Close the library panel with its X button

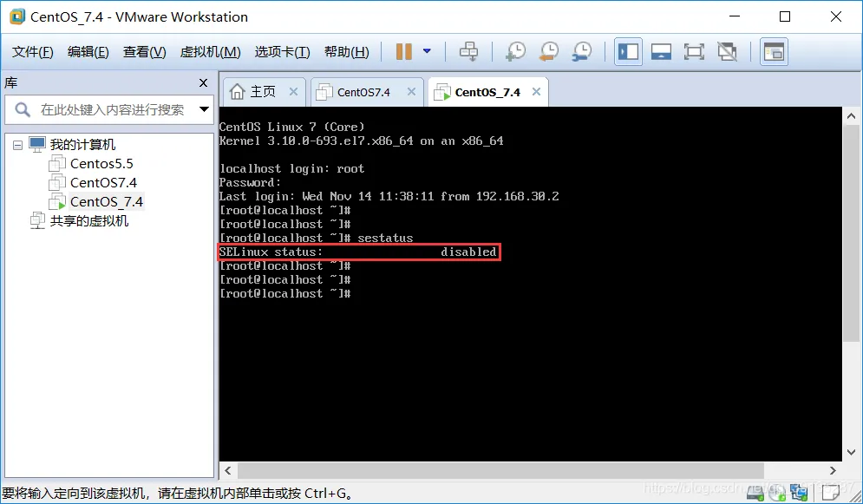[x=202, y=82]
